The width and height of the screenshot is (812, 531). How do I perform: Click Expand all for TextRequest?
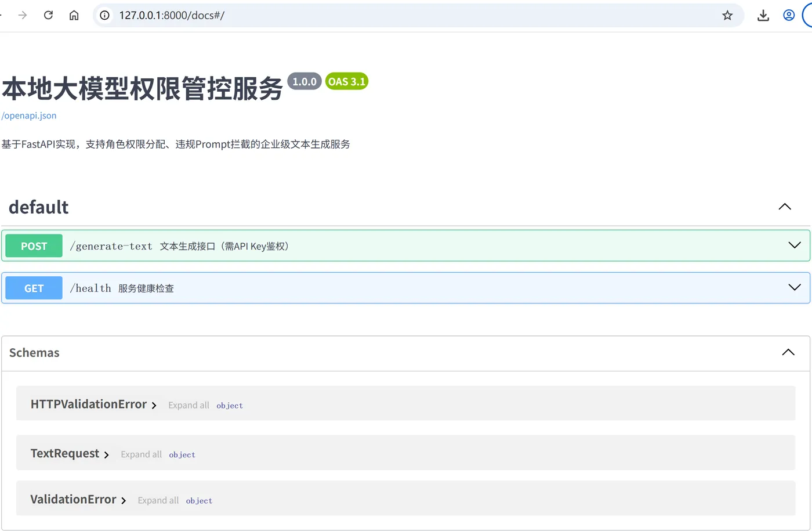pyautogui.click(x=141, y=454)
